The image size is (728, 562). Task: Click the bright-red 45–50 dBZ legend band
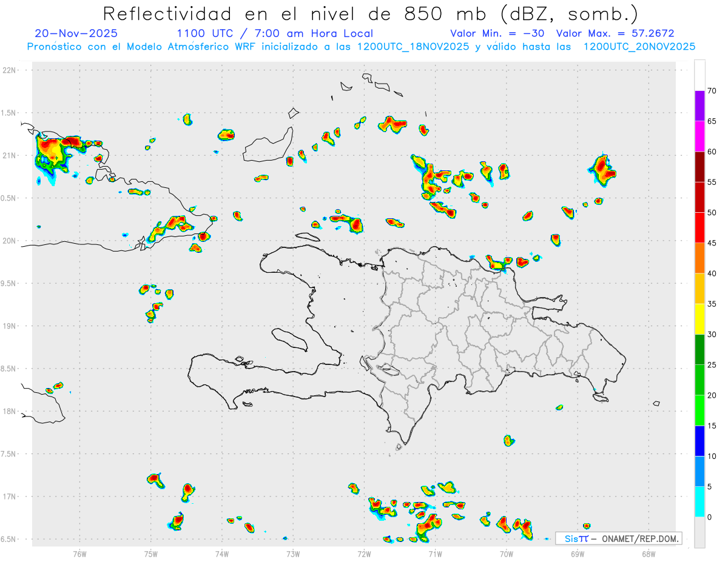tap(699, 228)
